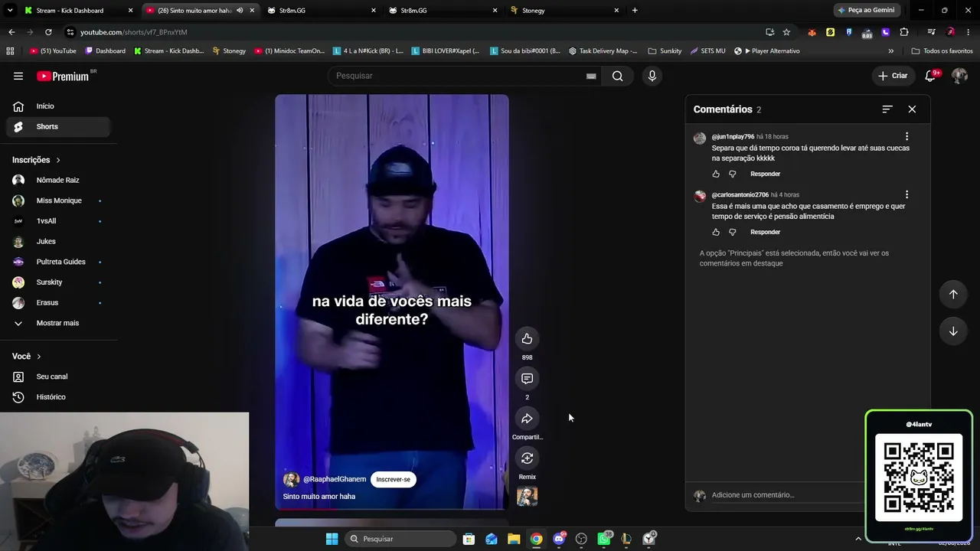Open Jukes channel in sidebar
Viewport: 980px width, 551px height.
[x=58, y=242]
